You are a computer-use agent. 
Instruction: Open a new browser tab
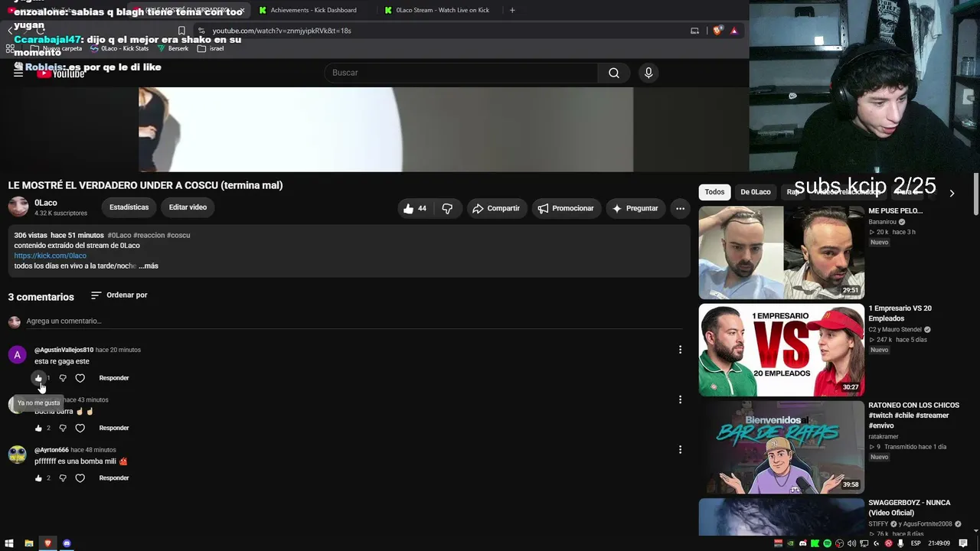click(x=512, y=10)
